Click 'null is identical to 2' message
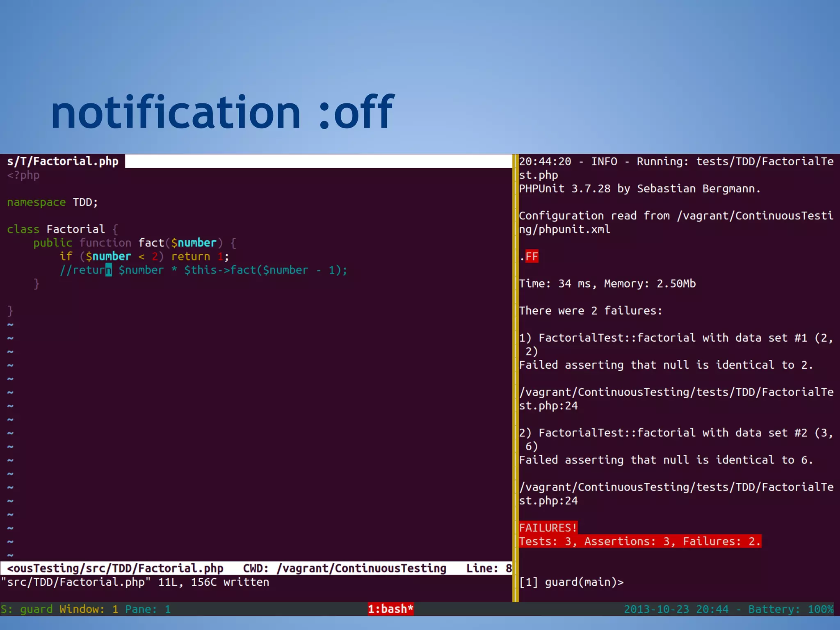This screenshot has width=840, height=630. pos(738,365)
